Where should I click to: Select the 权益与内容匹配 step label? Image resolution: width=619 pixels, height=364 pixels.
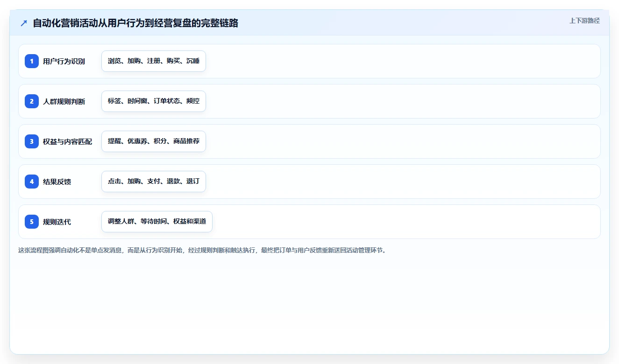67,141
